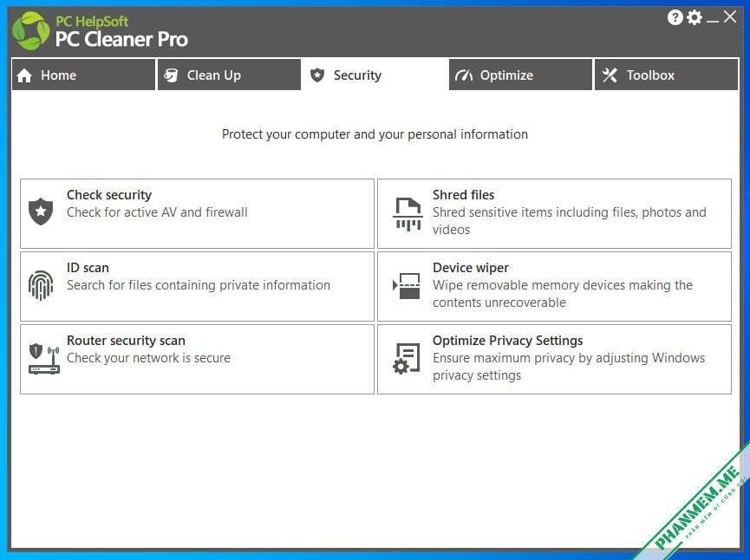Click 'Wipe removable memory devices' description
This screenshot has width=750, height=560.
coord(563,294)
